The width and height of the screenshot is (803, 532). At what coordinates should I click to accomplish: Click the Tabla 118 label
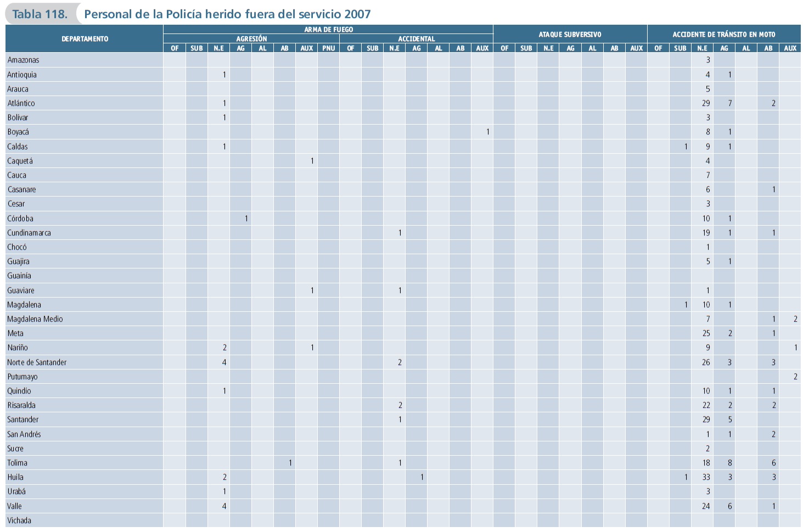(40, 14)
